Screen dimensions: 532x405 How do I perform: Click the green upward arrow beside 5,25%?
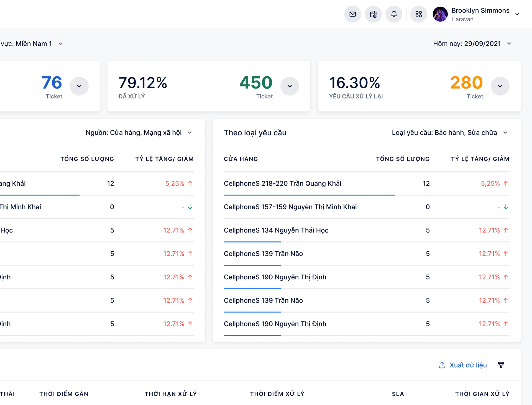190,183
